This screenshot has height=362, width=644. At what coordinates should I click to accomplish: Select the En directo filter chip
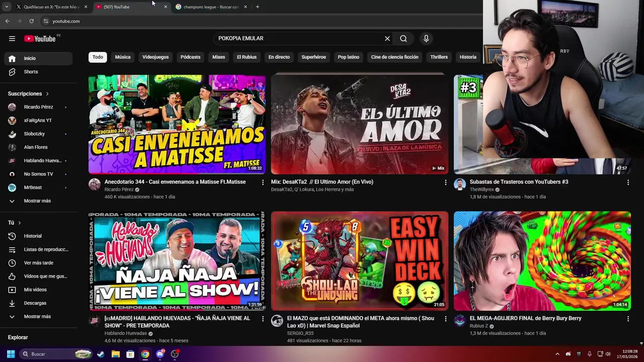click(279, 57)
